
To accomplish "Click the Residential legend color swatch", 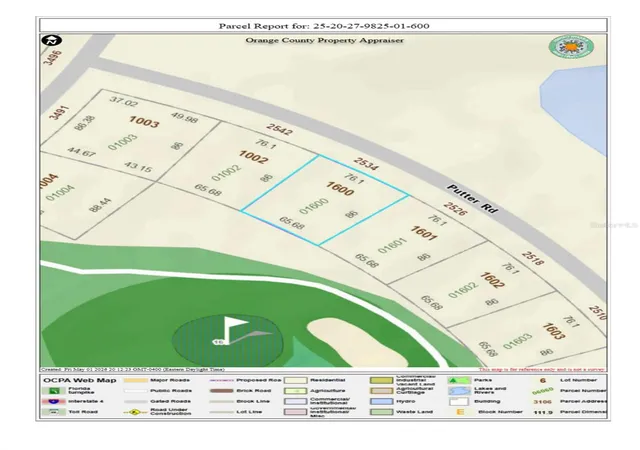I will point(296,380).
